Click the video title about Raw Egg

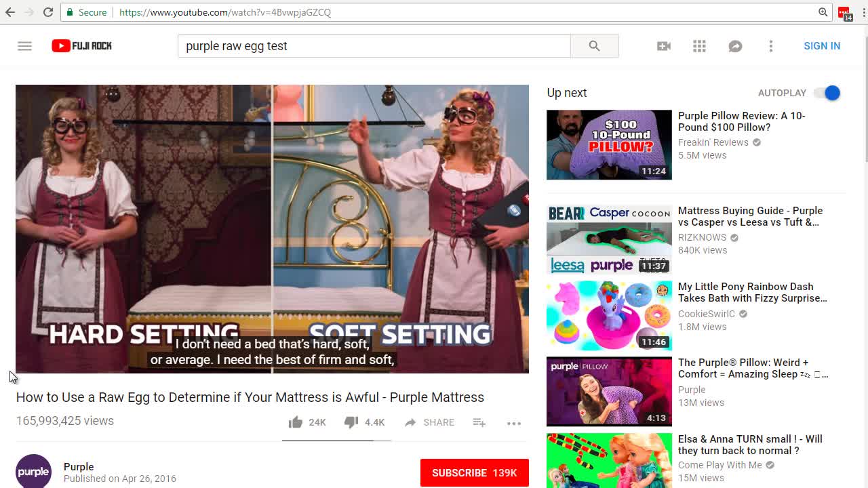[250, 397]
